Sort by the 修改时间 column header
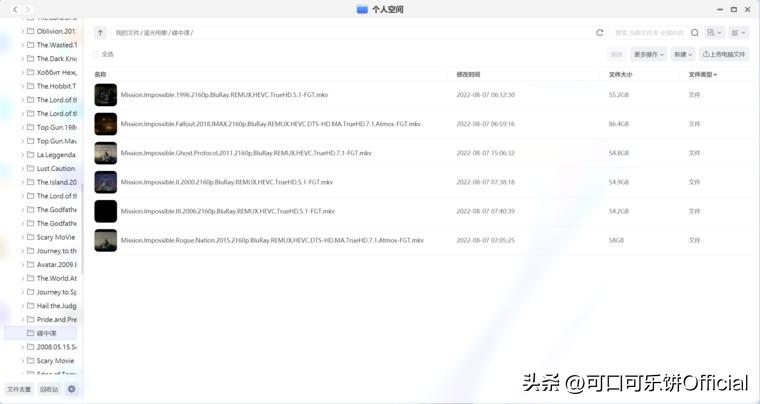This screenshot has width=760, height=404. tap(468, 75)
